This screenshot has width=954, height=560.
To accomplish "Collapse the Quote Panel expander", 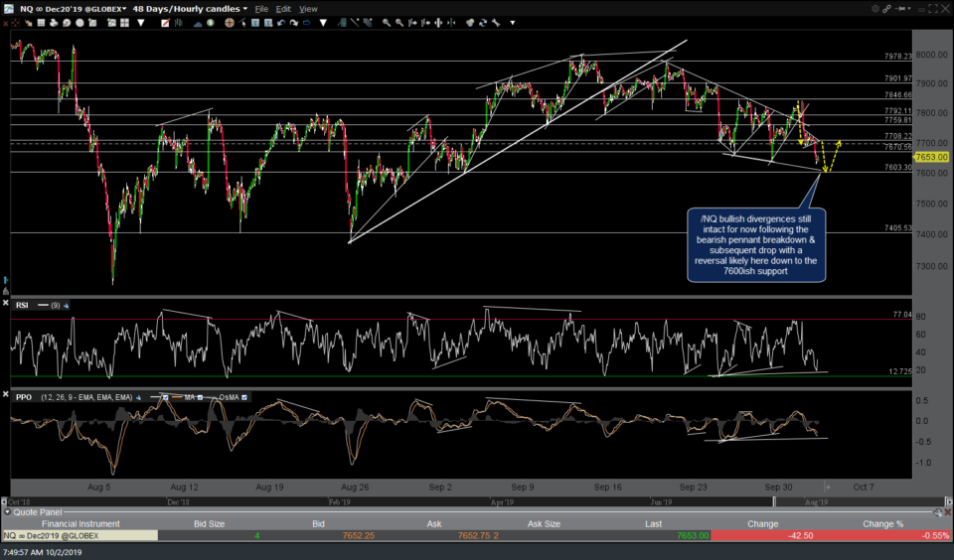I will pyautogui.click(x=7, y=512).
